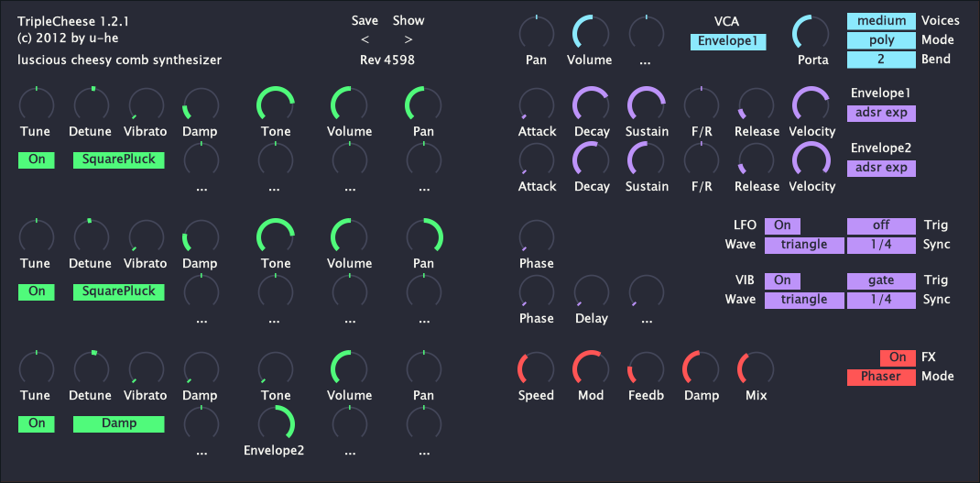
Task: Click the Porta knob
Action: tap(811, 32)
